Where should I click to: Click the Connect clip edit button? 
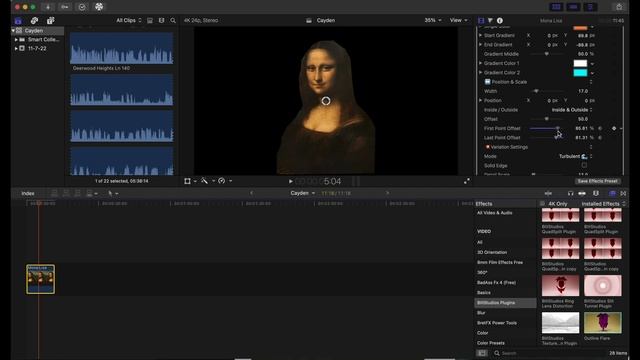point(54,193)
